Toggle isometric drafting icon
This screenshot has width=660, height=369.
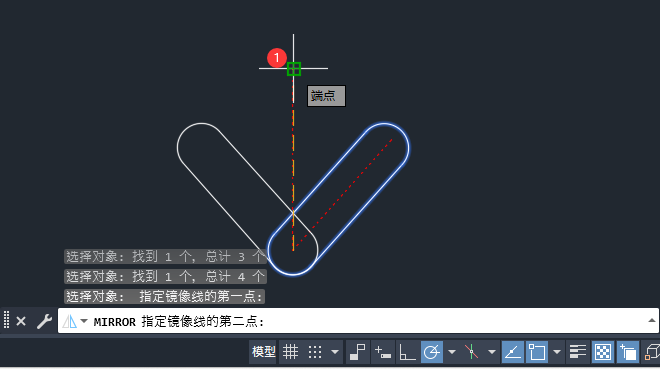(471, 352)
